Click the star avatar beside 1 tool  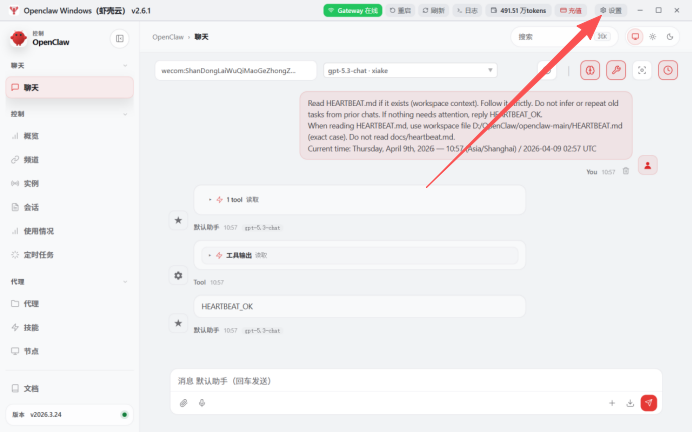[x=178, y=220]
